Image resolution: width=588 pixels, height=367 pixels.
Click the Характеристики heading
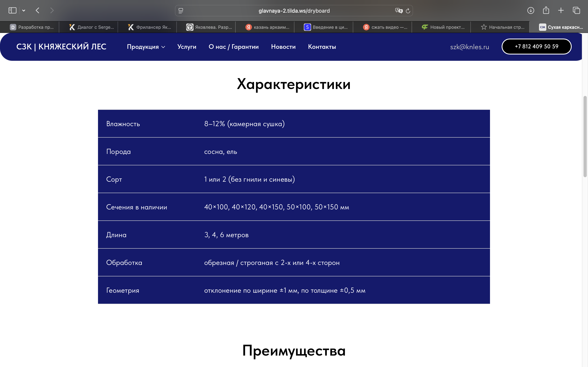294,84
